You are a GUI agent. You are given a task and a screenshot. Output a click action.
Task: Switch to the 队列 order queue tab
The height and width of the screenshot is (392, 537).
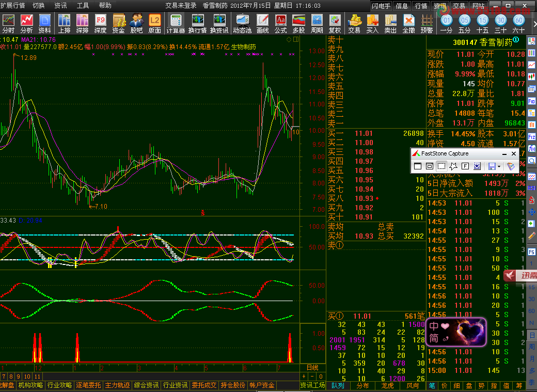(337, 385)
